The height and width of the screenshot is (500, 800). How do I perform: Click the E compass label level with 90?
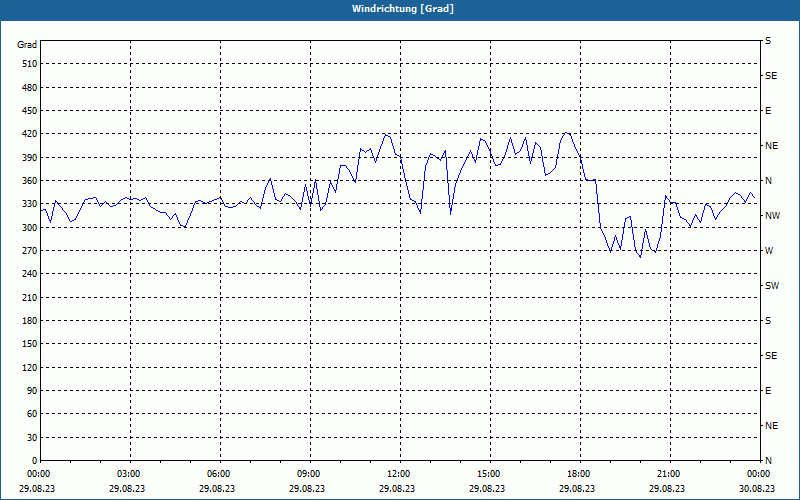coord(768,391)
